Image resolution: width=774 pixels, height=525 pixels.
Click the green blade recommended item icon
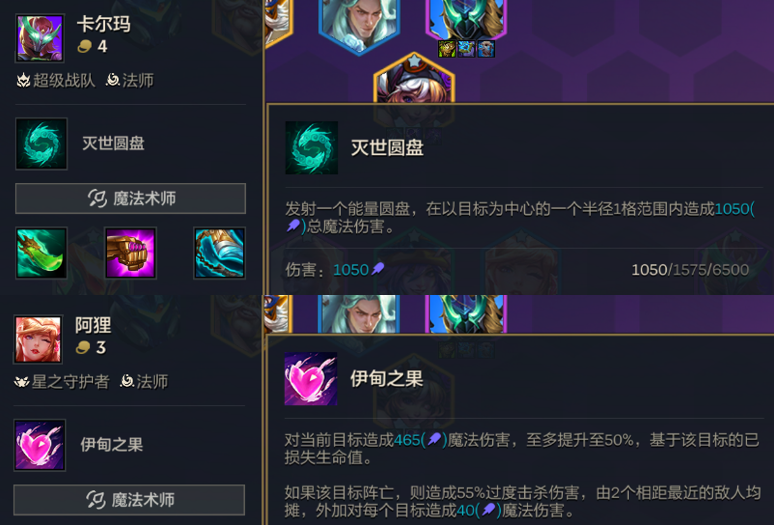(x=41, y=253)
